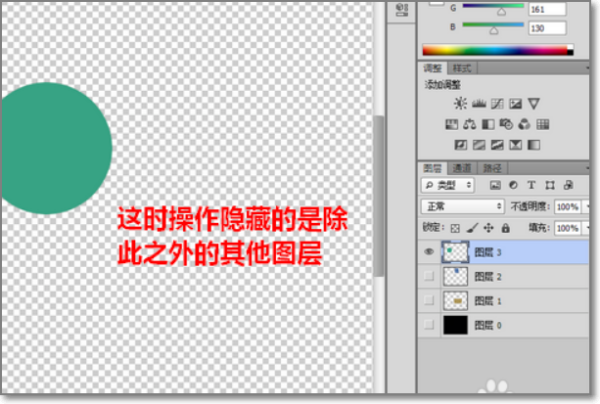Filter layers panel by shape layers

(x=550, y=185)
